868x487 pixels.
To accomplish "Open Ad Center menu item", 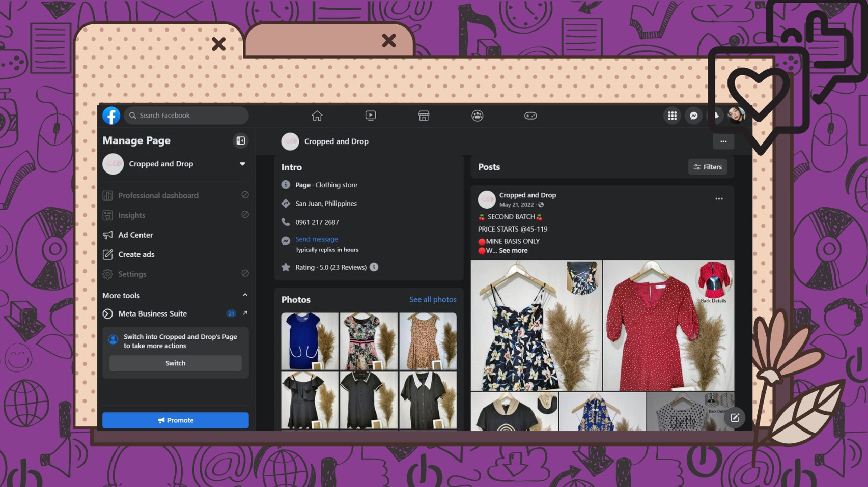I will (x=175, y=235).
